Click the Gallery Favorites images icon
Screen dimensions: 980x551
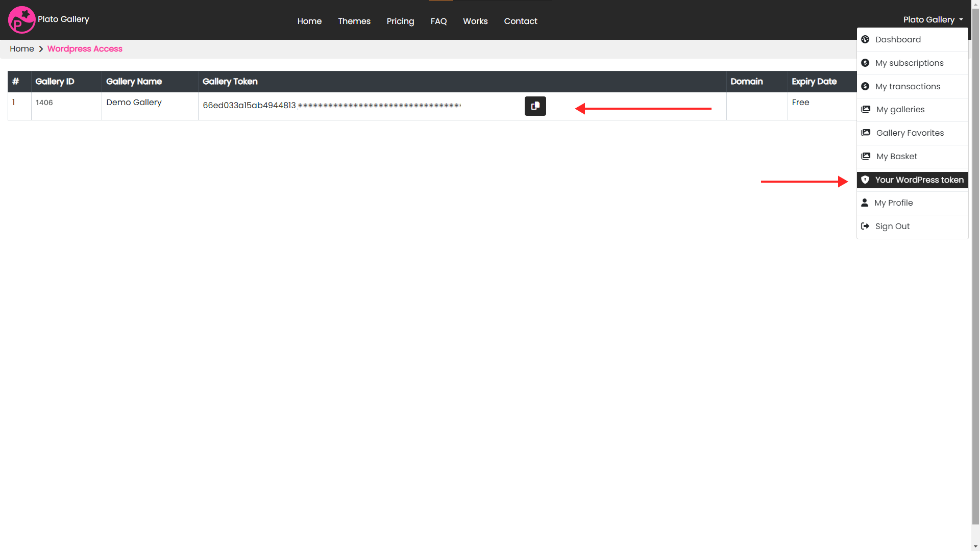pyautogui.click(x=866, y=133)
